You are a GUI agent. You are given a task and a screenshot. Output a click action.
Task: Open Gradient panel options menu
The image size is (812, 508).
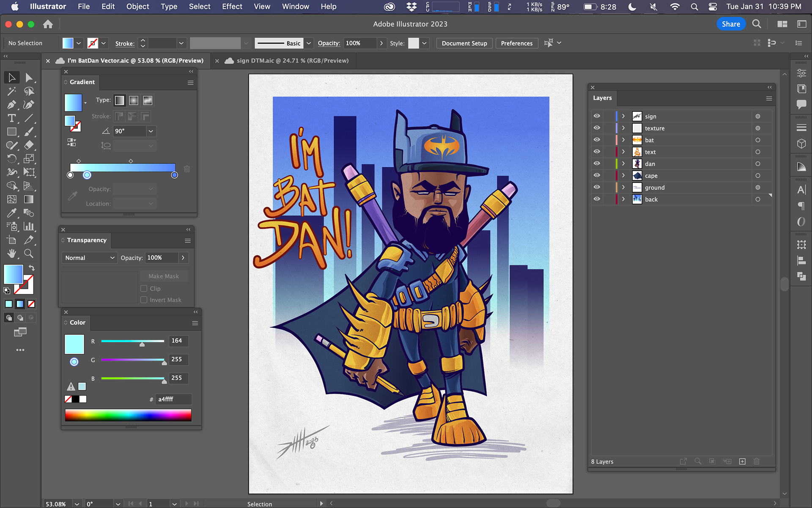click(x=191, y=83)
